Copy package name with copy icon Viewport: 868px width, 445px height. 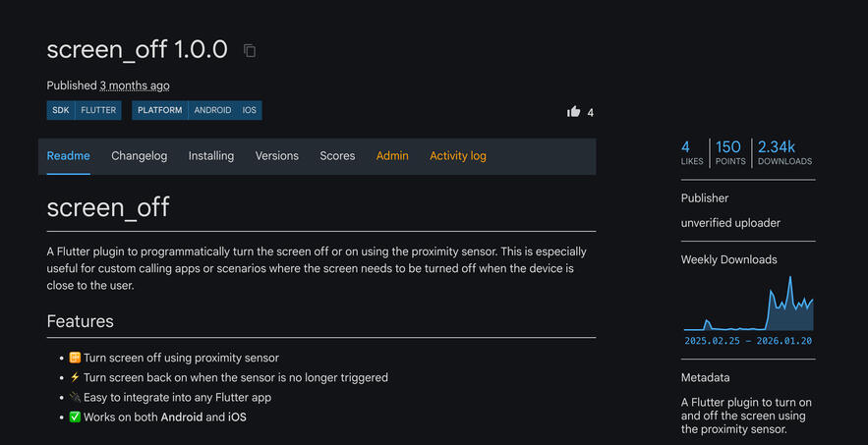pos(250,50)
